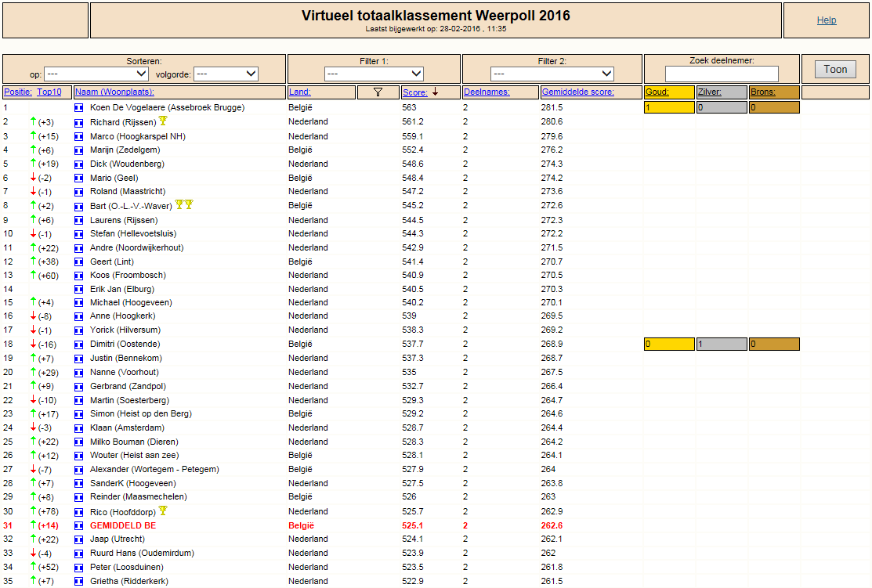872x588 pixels.
Task: Expand the Filter 1 dropdown
Action: coord(374,74)
